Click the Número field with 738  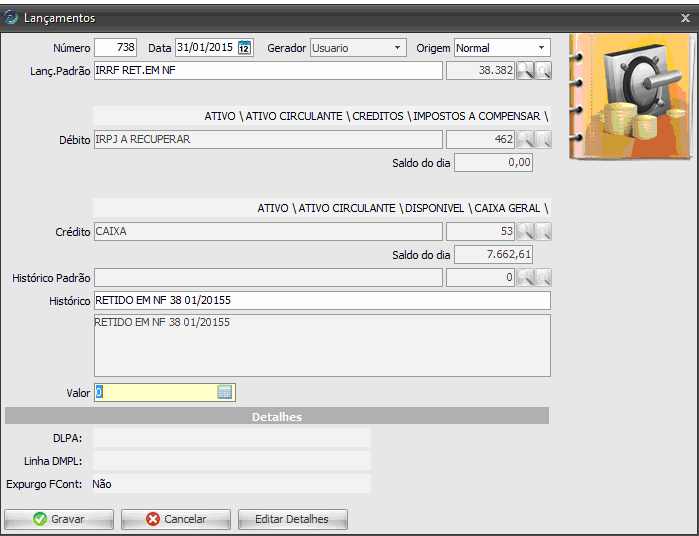[x=115, y=48]
